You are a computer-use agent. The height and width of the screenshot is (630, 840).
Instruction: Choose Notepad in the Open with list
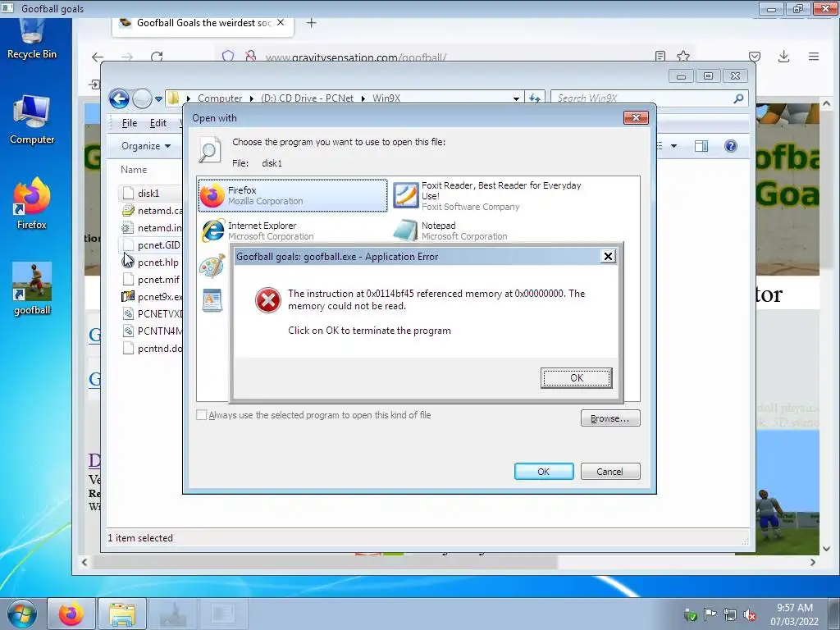pyautogui.click(x=450, y=231)
